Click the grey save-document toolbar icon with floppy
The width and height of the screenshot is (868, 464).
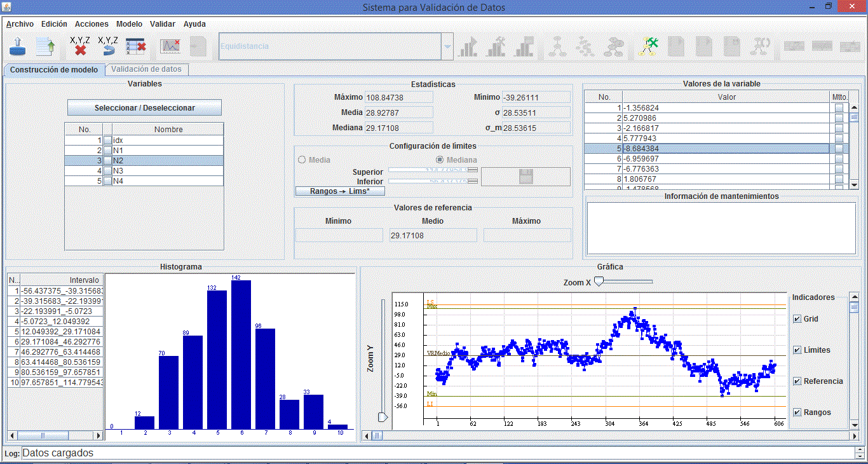[x=731, y=46]
